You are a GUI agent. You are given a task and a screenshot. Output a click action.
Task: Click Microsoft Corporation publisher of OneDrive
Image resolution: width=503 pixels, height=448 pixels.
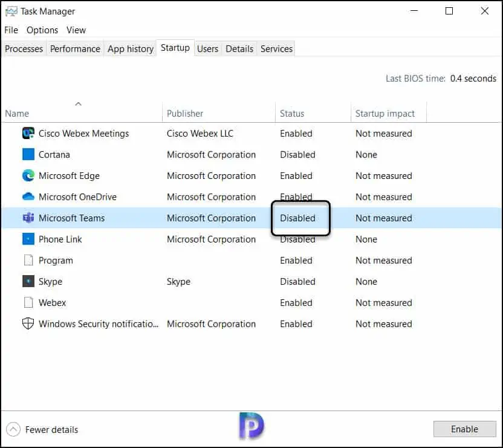(x=211, y=196)
